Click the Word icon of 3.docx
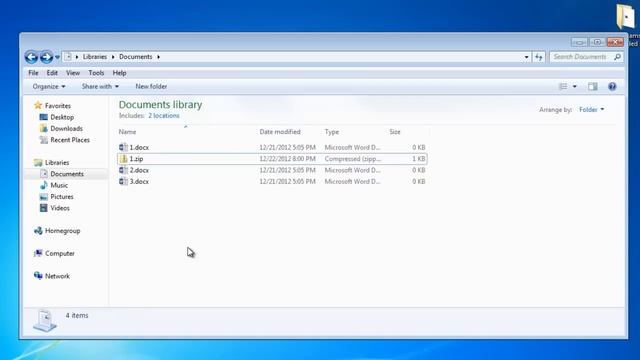Viewport: 640px width, 360px height. pos(123,182)
